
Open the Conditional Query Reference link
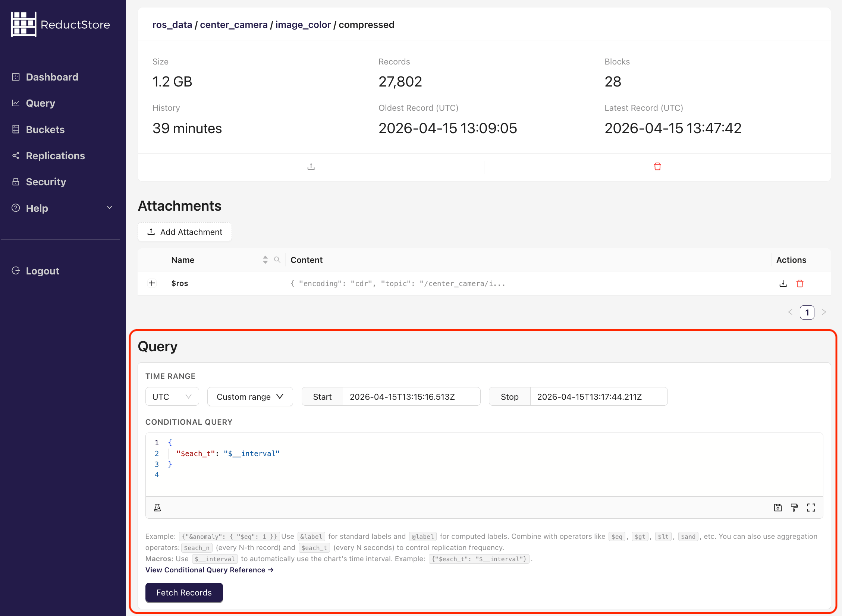click(209, 570)
